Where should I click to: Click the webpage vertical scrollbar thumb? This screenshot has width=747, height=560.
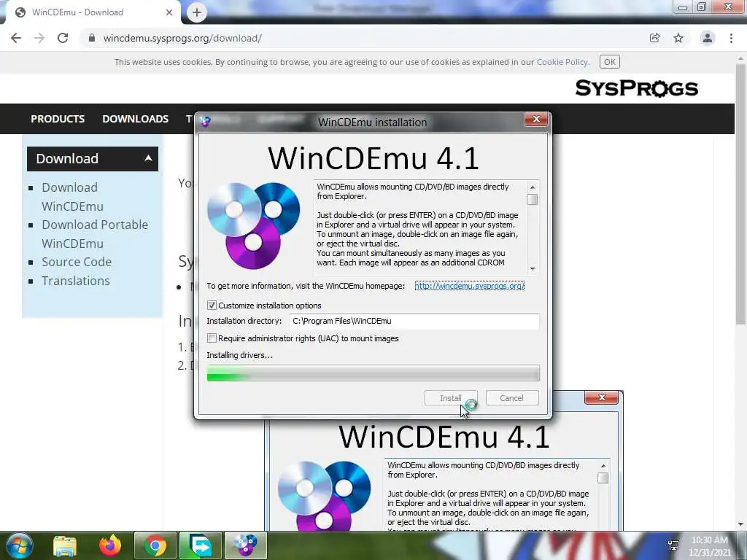click(x=740, y=192)
